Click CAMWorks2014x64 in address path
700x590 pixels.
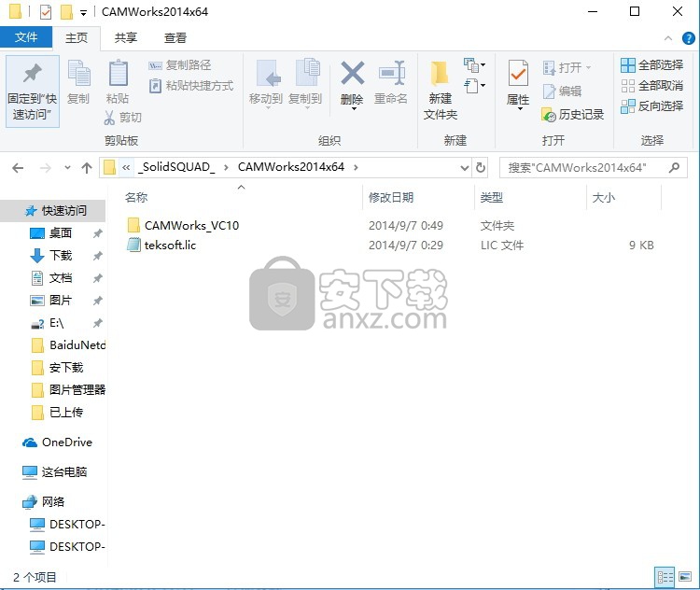pyautogui.click(x=290, y=167)
